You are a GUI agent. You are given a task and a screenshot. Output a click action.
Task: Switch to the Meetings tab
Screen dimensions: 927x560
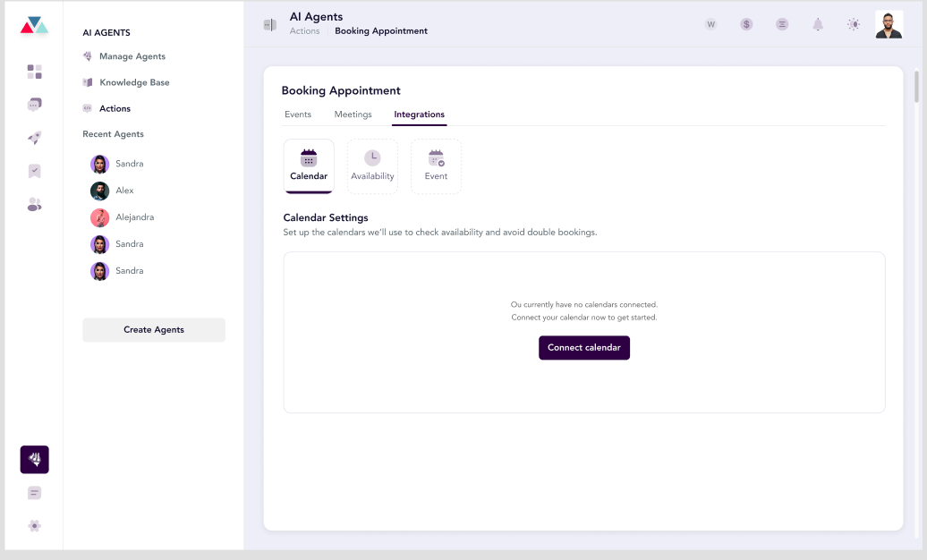coord(353,115)
